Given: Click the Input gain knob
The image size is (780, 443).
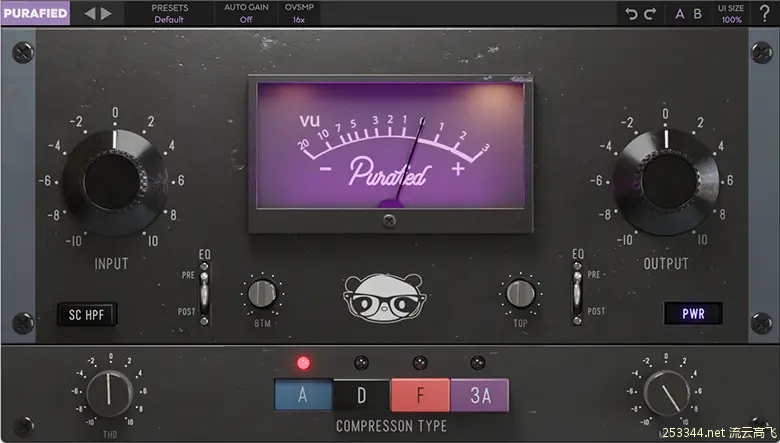Looking at the screenshot, I should point(114,181).
